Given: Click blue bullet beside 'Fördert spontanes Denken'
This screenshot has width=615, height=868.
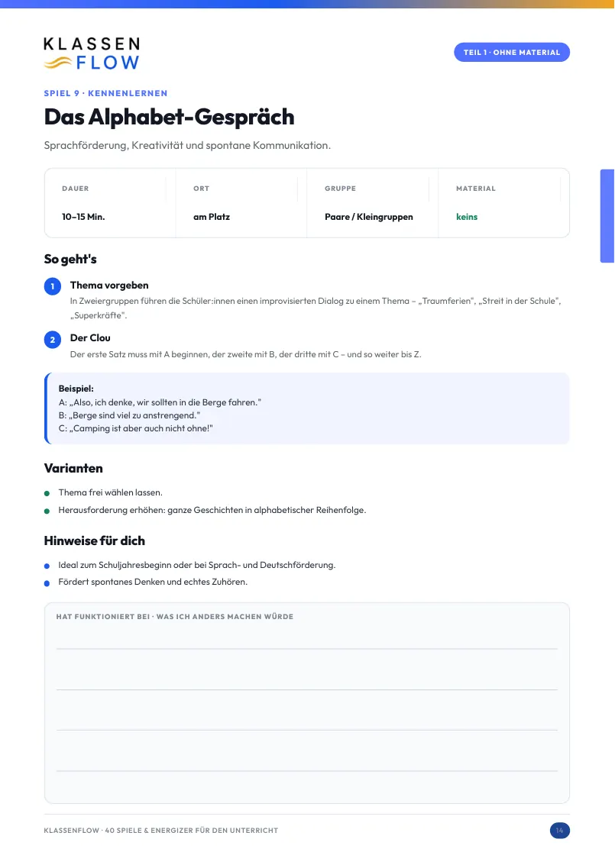Looking at the screenshot, I should click(47, 583).
